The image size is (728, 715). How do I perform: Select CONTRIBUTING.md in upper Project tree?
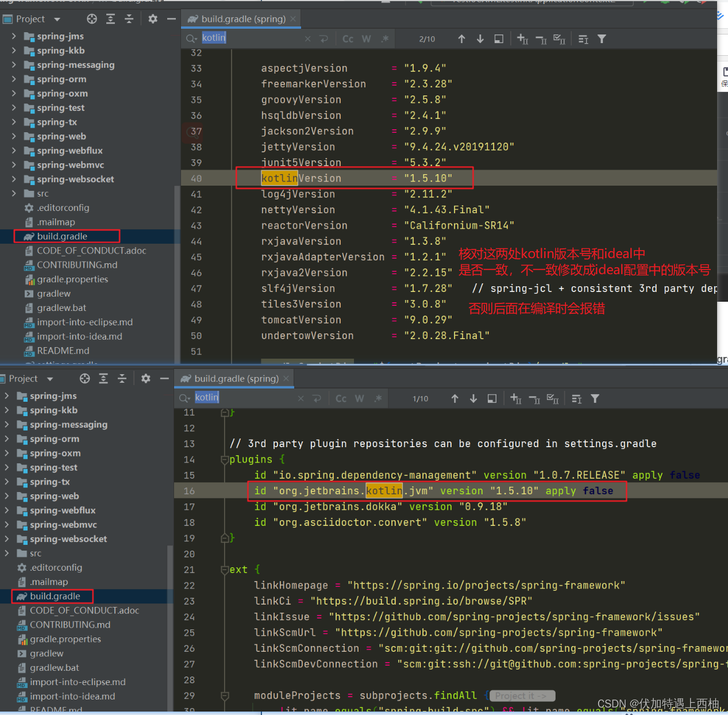[77, 265]
